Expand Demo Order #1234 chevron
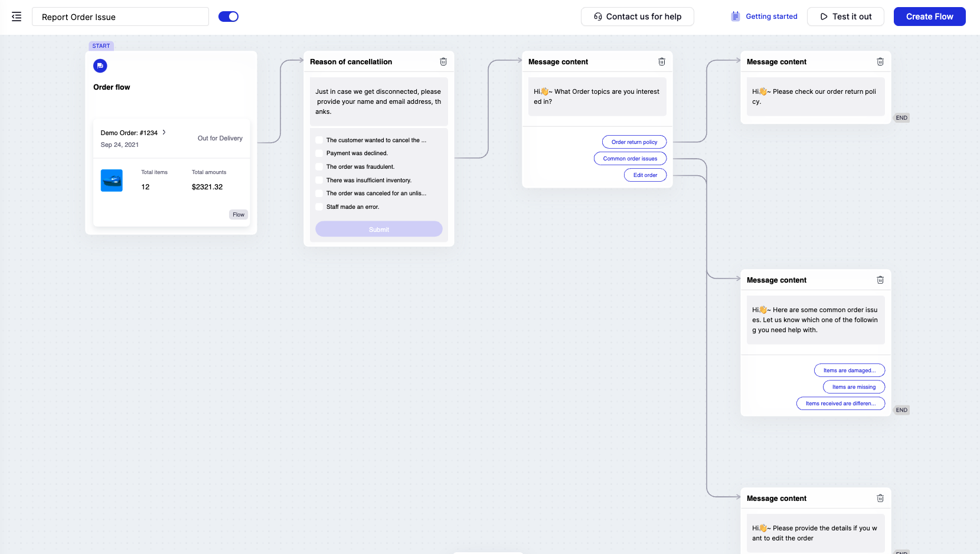 pos(164,132)
